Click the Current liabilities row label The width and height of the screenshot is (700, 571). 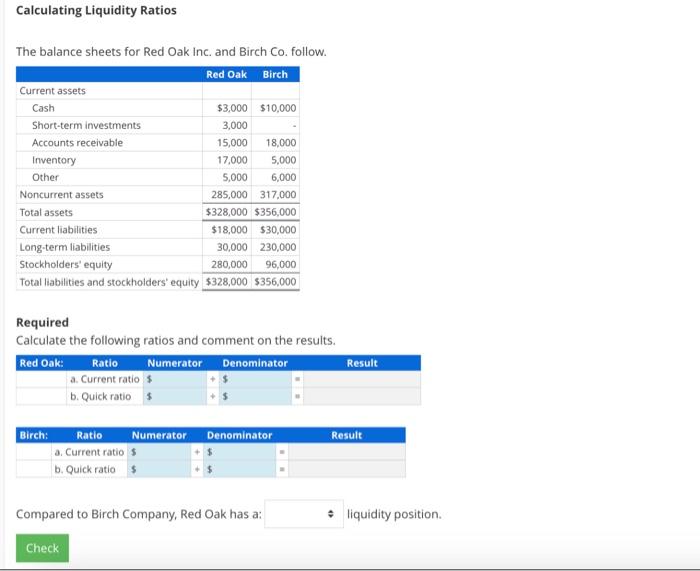click(x=58, y=230)
